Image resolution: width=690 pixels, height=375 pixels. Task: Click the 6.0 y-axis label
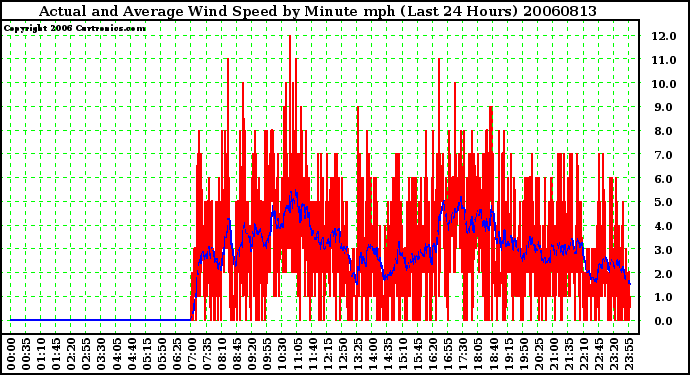(x=664, y=179)
